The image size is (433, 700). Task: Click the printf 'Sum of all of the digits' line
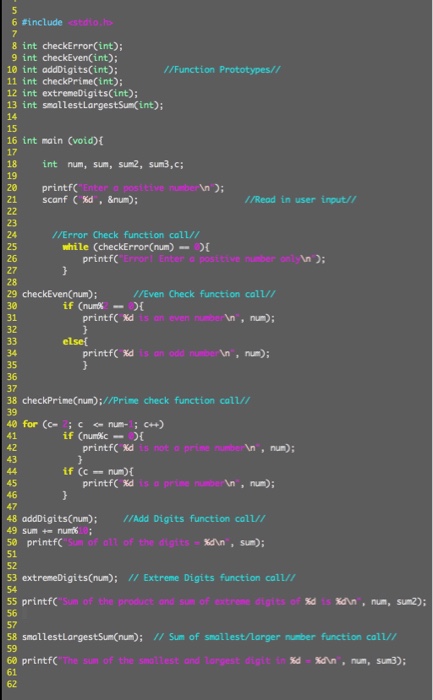tap(146, 542)
